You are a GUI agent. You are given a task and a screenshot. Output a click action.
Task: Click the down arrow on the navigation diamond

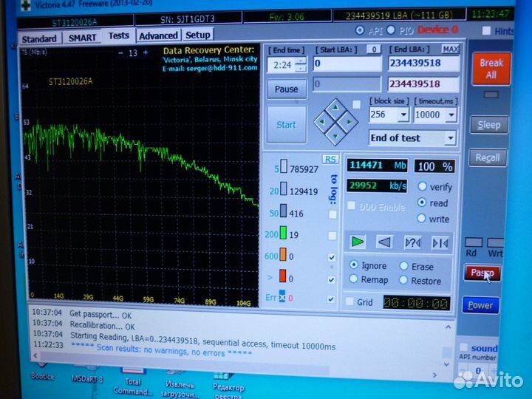[x=335, y=136]
